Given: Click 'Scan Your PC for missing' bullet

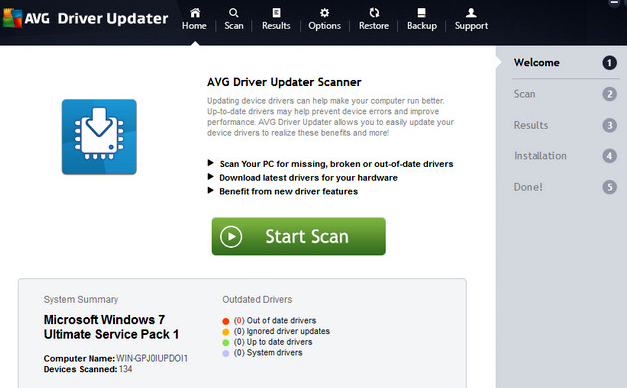Looking at the screenshot, I should (x=336, y=164).
